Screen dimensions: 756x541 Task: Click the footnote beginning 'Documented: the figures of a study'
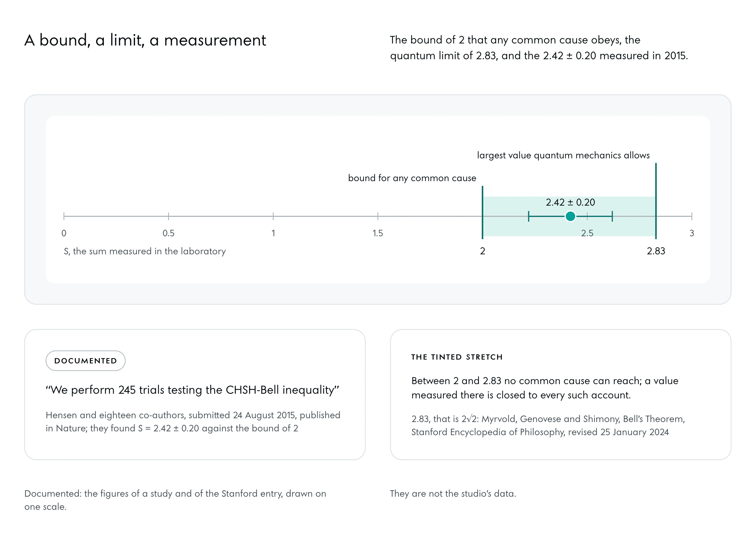(x=175, y=500)
